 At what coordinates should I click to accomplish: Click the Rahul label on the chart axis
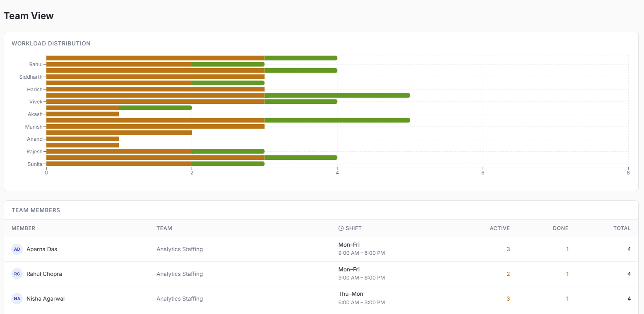click(36, 65)
